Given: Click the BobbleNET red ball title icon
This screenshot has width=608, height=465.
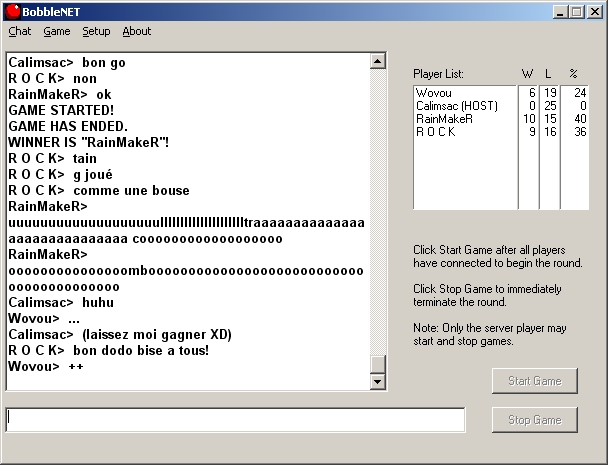Looking at the screenshot, I should (x=13, y=12).
